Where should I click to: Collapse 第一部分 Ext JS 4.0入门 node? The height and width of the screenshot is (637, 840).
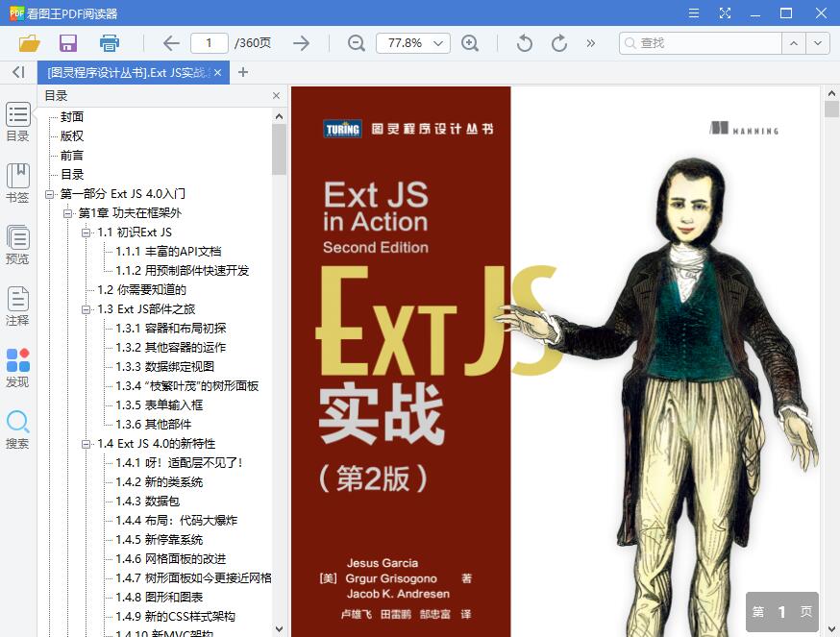click(x=50, y=194)
